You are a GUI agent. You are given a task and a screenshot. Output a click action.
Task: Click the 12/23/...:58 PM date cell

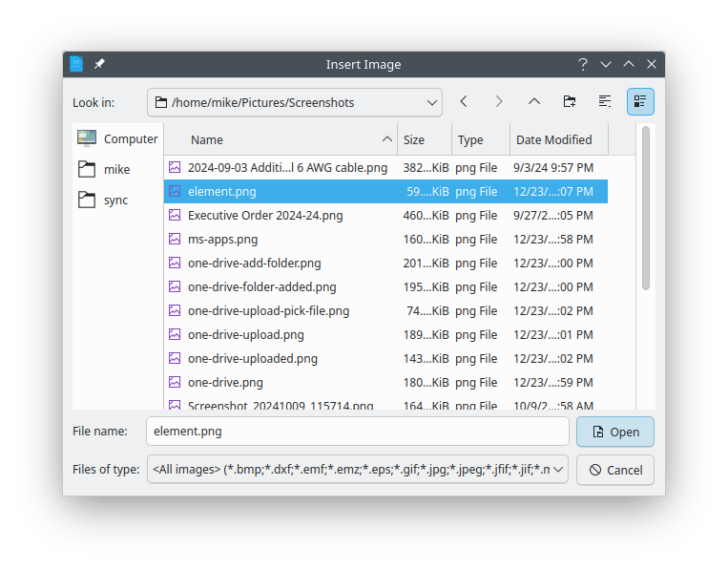click(553, 240)
